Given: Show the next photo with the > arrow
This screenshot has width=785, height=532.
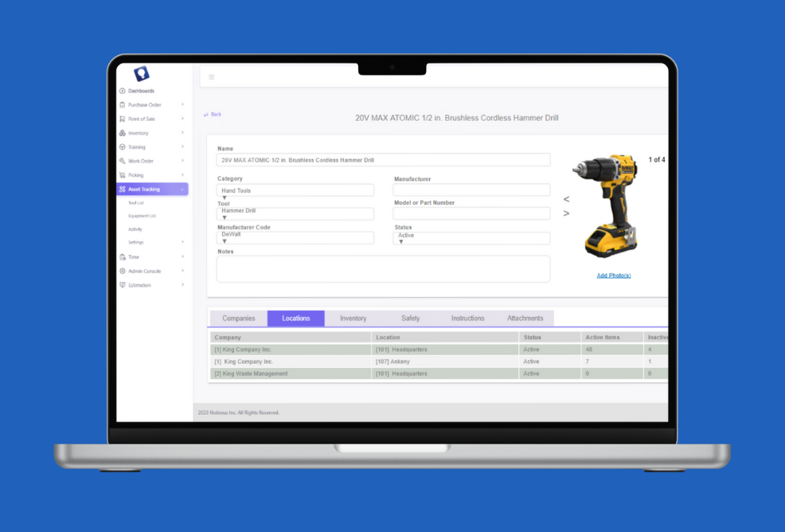Looking at the screenshot, I should (x=566, y=213).
